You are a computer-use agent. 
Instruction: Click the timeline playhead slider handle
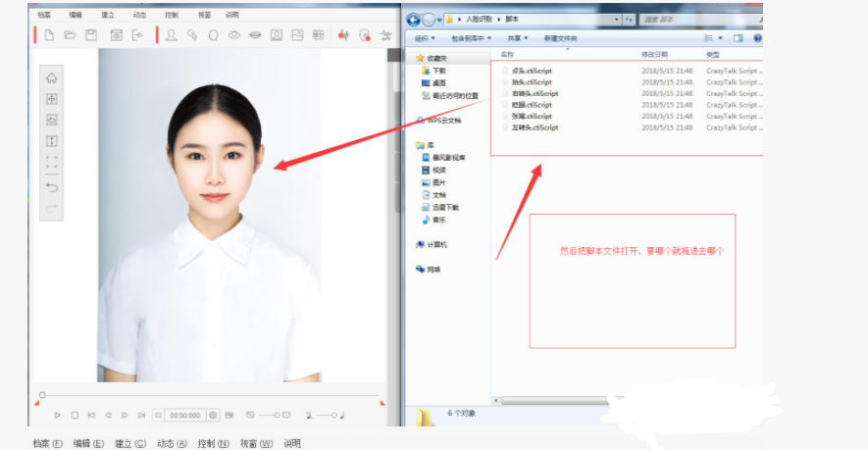41,395
